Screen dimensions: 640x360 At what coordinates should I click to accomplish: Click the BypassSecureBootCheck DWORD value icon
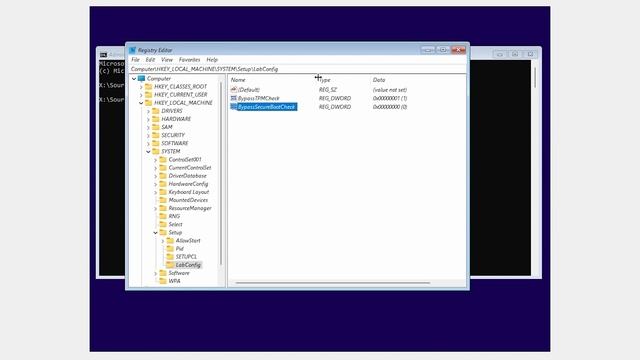pyautogui.click(x=233, y=107)
